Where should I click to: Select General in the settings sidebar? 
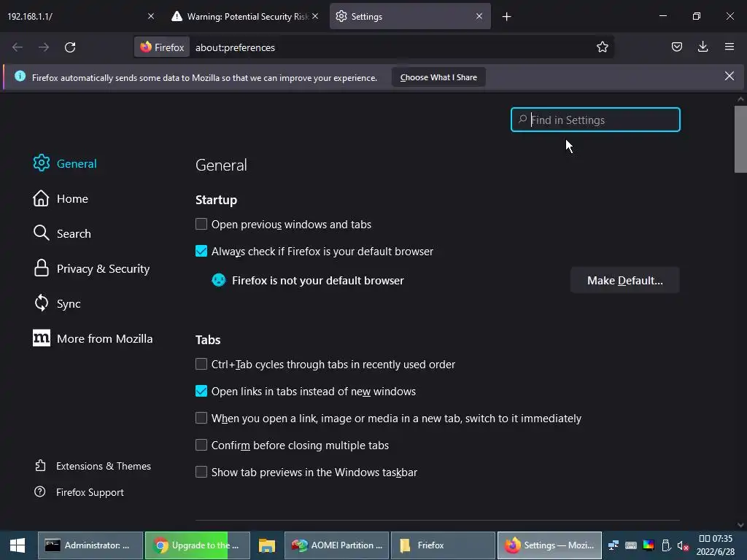click(x=65, y=163)
